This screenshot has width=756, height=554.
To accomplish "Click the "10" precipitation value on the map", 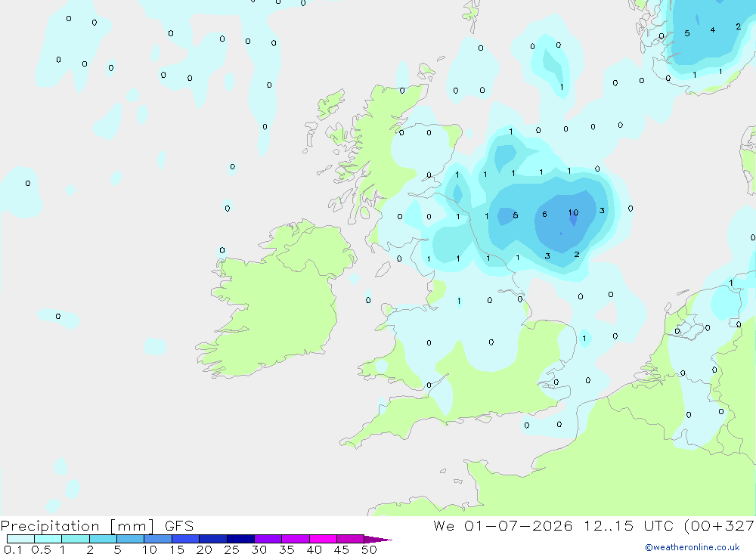I will pos(573,212).
